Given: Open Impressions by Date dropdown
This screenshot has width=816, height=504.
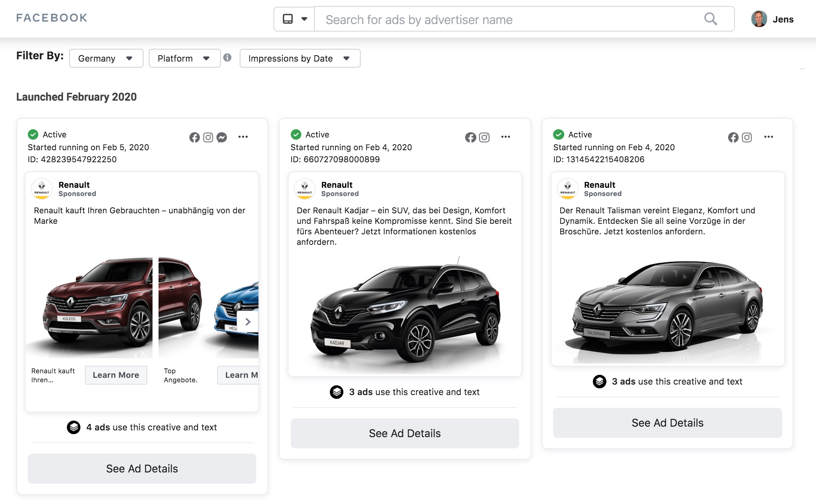Looking at the screenshot, I should click(x=300, y=58).
